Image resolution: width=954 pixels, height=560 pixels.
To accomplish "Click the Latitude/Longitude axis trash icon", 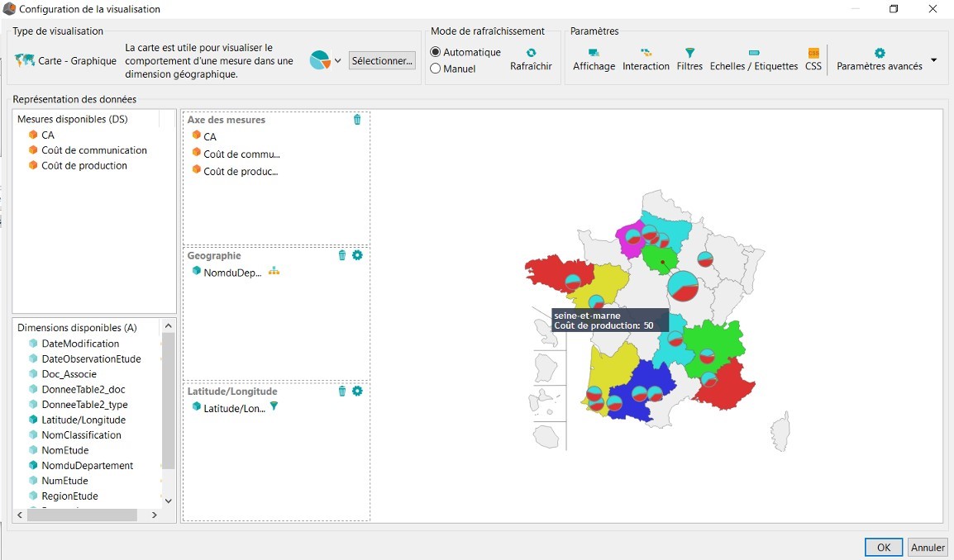I will pyautogui.click(x=342, y=391).
